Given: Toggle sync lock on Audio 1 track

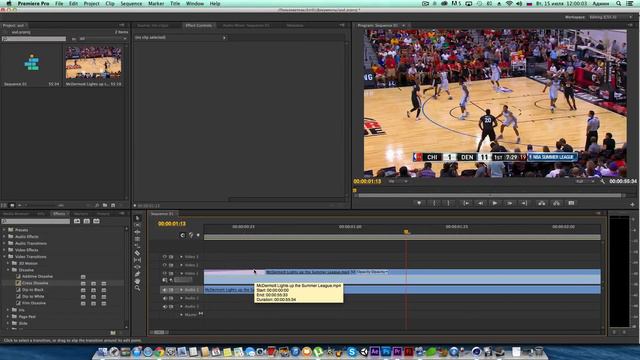Looking at the screenshot, I should point(171,290).
